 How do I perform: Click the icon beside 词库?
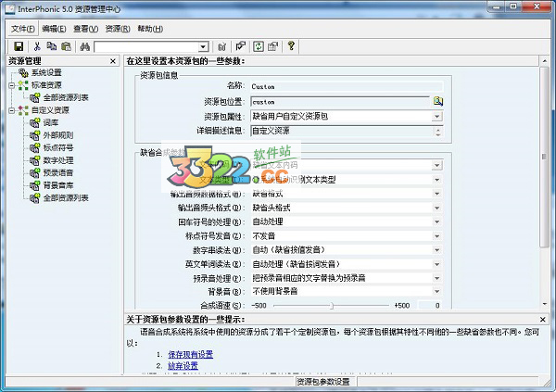point(35,122)
